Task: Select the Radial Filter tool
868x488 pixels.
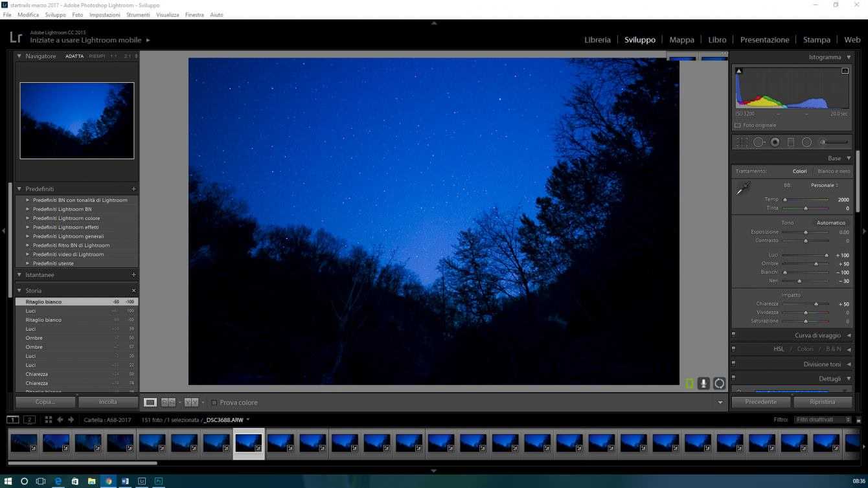Action: [806, 142]
